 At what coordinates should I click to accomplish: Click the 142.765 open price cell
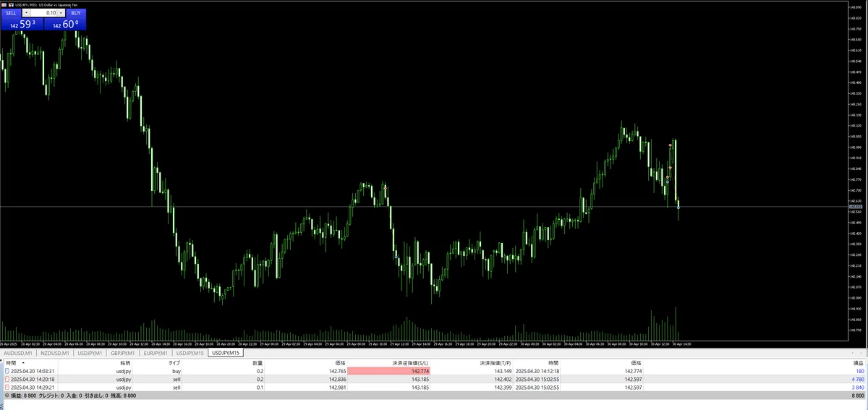[x=338, y=370]
